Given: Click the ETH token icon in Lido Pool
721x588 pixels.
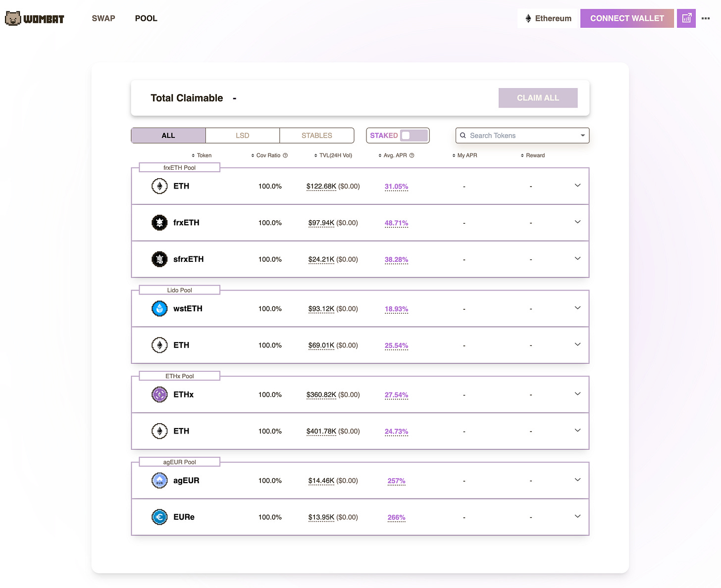Looking at the screenshot, I should [x=159, y=345].
